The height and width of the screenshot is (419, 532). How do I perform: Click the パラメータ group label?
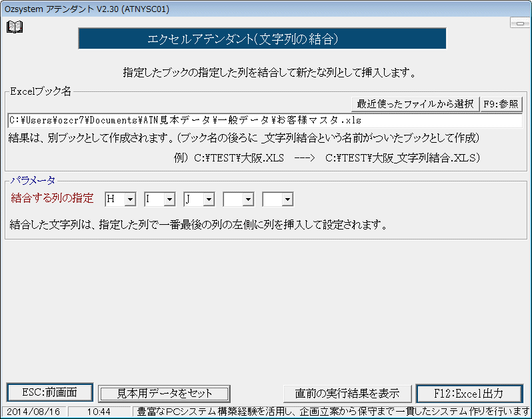[x=33, y=180]
